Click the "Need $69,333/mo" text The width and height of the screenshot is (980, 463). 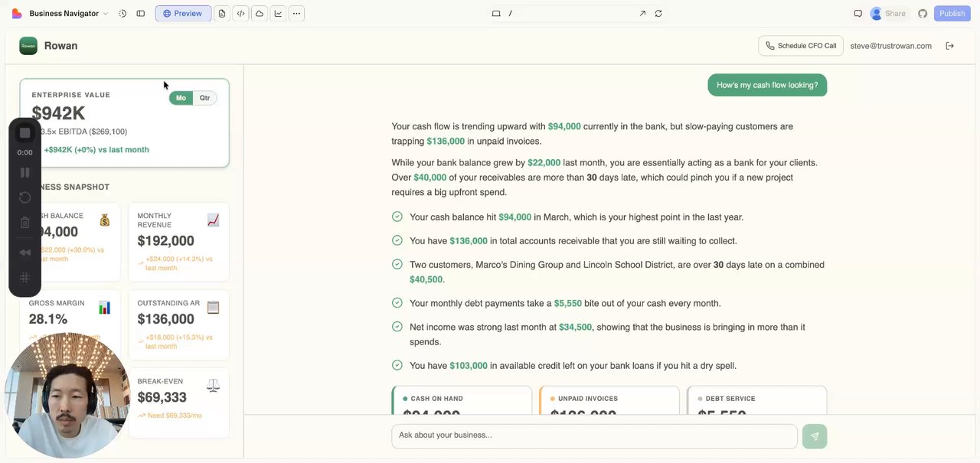pyautogui.click(x=175, y=416)
